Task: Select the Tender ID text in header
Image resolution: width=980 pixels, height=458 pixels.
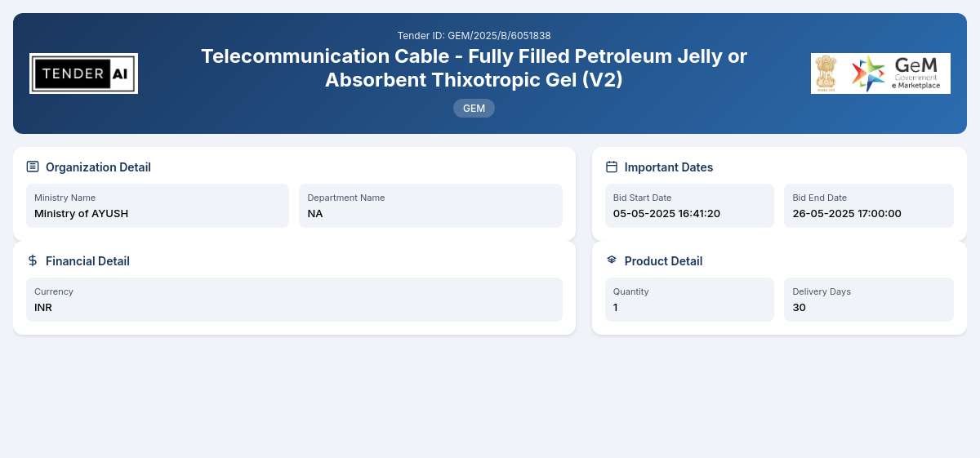Action: pos(474,35)
